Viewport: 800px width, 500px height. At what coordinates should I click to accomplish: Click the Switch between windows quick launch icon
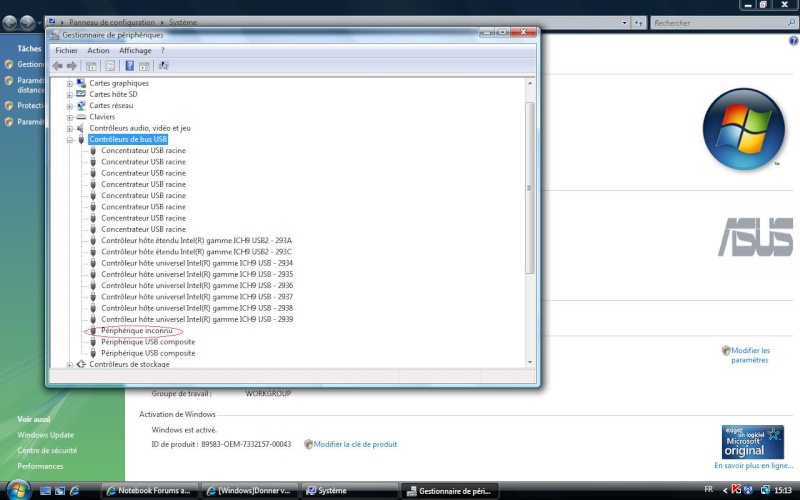click(60, 491)
